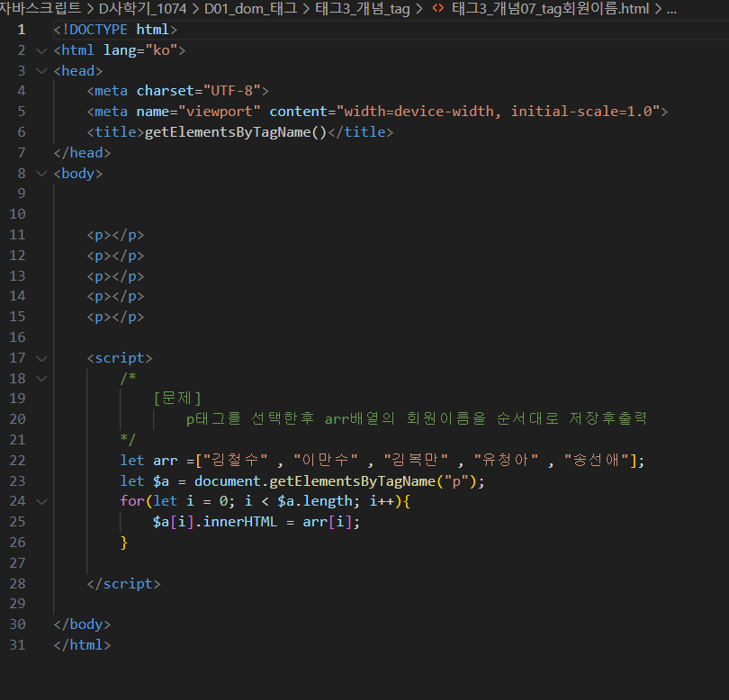
Task: Click the closing </head> tag
Action: click(82, 153)
